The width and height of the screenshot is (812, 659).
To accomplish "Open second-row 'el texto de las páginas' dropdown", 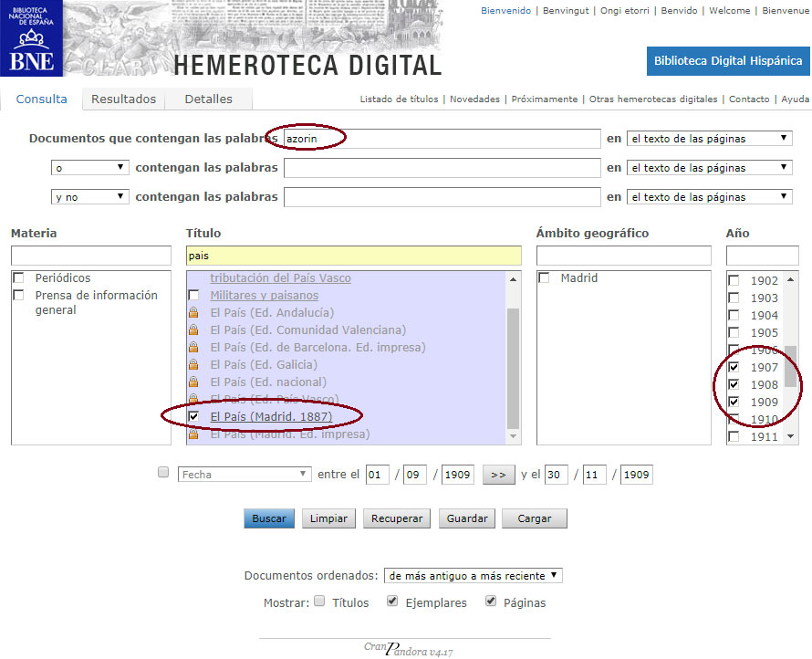I will (x=710, y=168).
